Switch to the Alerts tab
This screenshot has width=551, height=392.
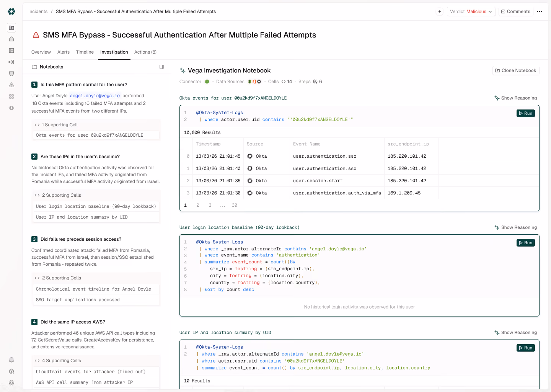pyautogui.click(x=64, y=52)
